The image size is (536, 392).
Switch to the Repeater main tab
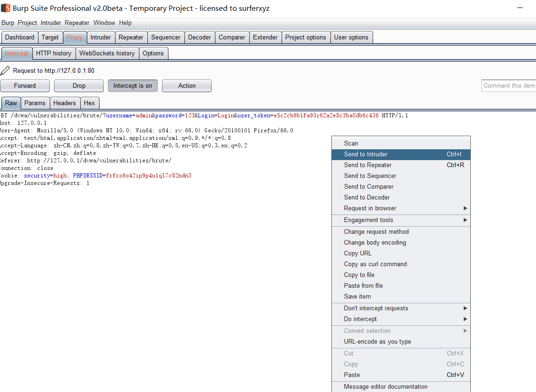[131, 37]
